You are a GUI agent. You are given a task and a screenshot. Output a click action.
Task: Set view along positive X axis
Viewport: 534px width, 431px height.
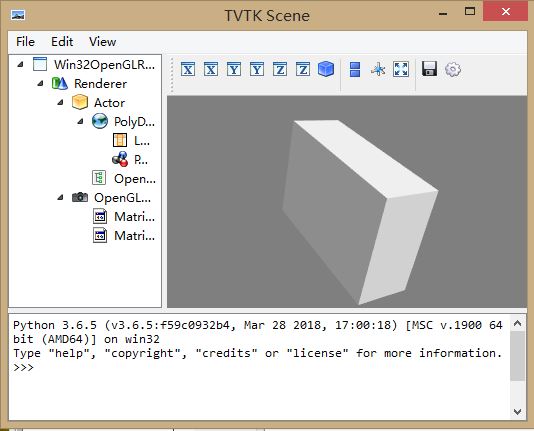click(x=188, y=69)
